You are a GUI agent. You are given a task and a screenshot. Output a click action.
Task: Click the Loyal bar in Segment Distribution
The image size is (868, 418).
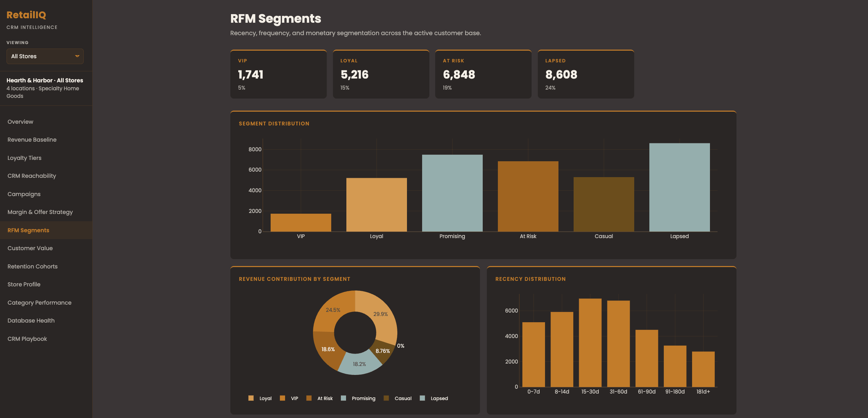point(377,205)
